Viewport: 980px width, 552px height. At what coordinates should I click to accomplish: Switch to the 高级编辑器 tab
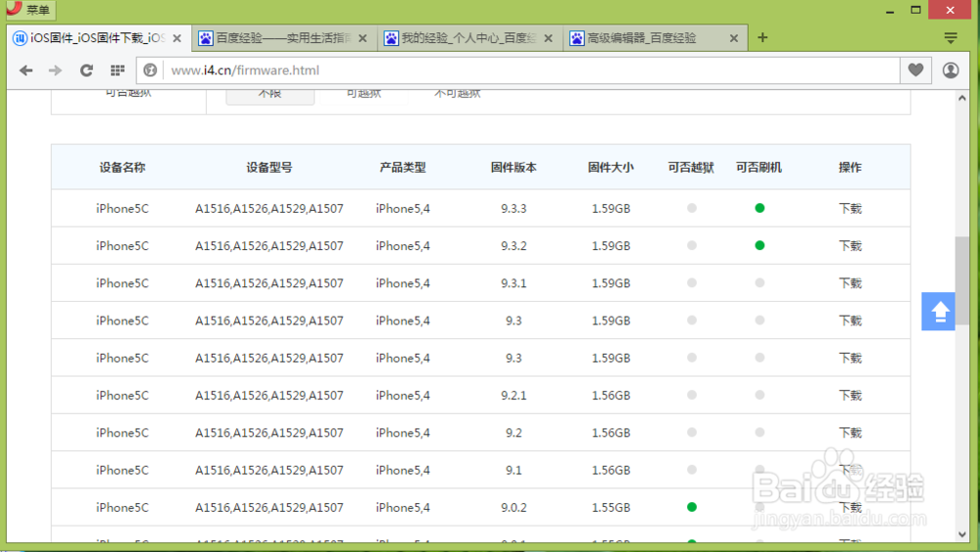point(656,38)
